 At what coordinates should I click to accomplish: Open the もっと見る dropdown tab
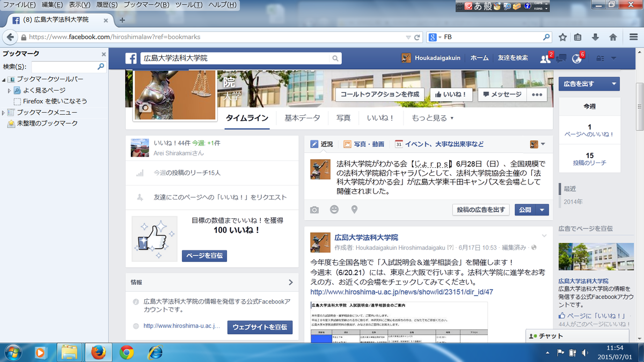(x=433, y=118)
